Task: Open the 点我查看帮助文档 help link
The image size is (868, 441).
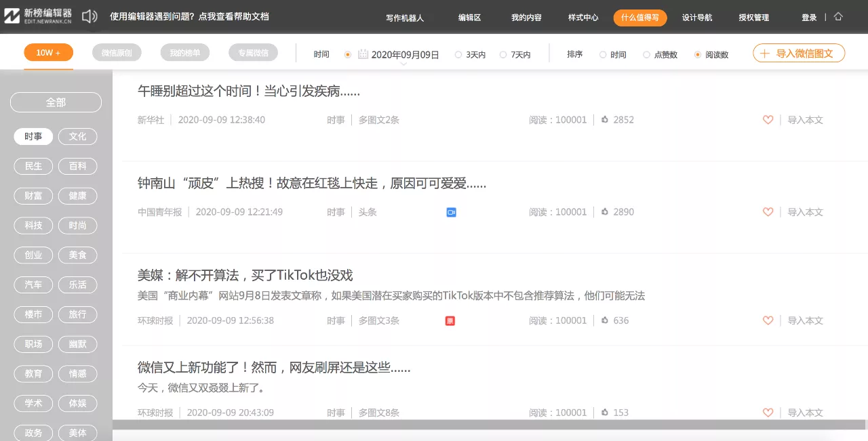Action: 234,16
